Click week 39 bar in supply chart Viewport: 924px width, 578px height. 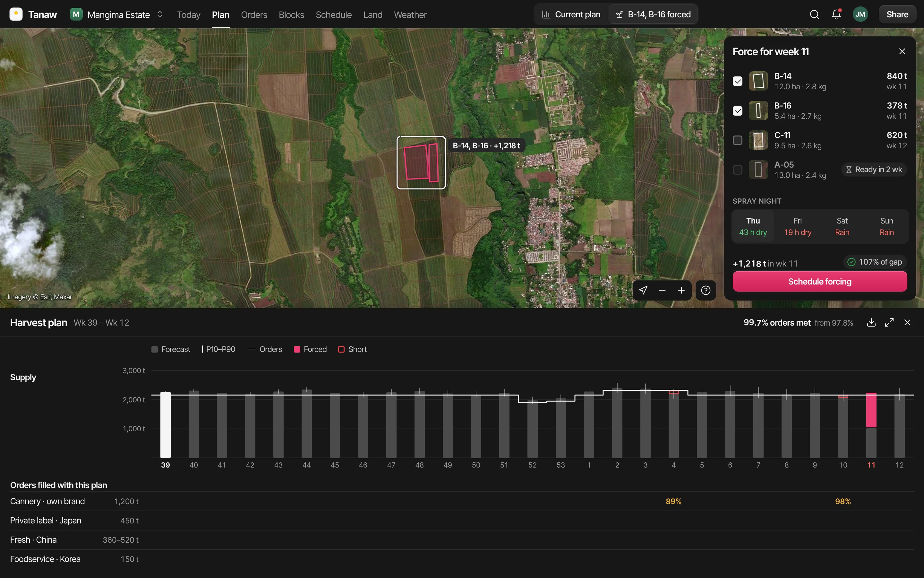[165, 425]
